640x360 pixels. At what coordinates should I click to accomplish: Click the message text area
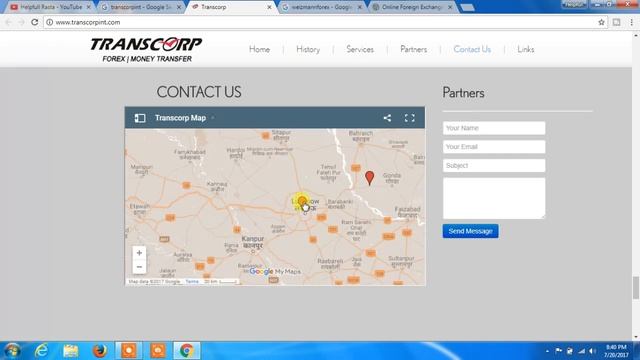(494, 198)
